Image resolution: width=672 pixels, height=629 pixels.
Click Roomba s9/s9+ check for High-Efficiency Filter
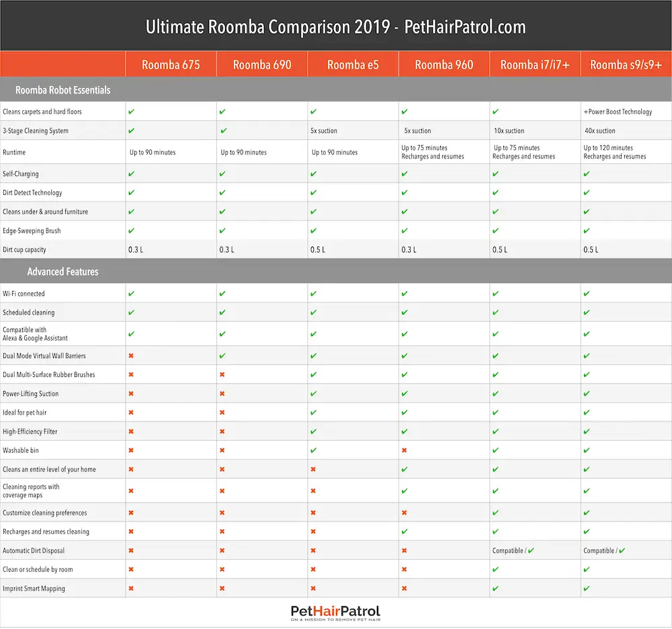(x=586, y=431)
